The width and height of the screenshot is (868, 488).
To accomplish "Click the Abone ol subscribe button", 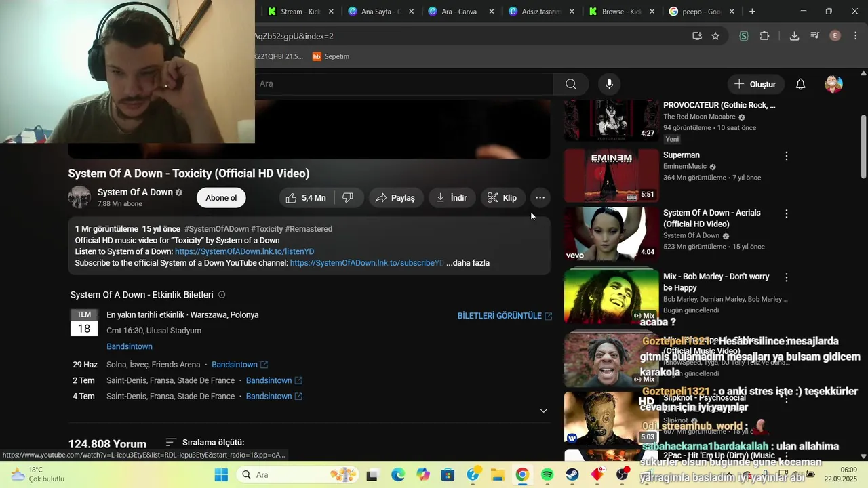I will click(221, 198).
